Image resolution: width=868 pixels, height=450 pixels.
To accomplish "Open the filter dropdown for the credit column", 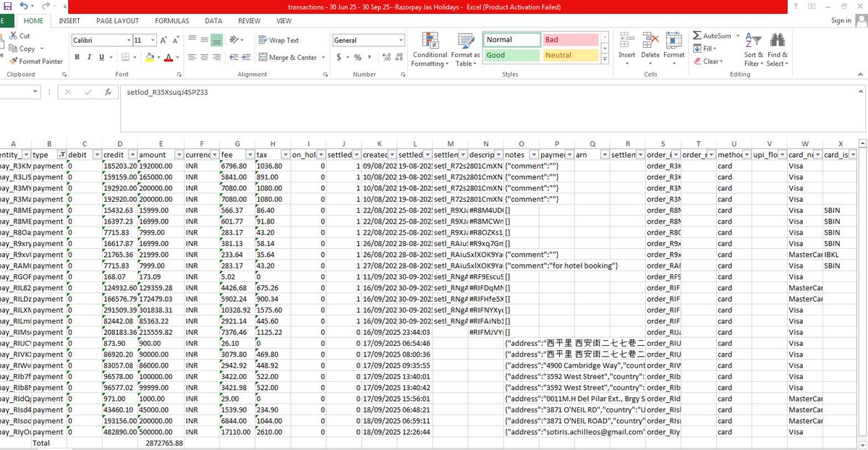I will (132, 155).
